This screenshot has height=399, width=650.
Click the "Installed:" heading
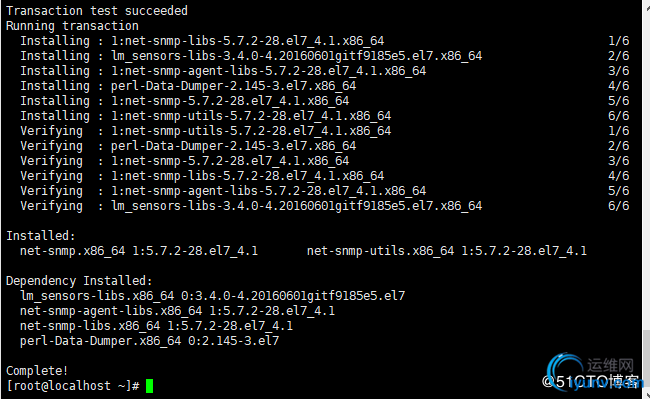[41, 236]
